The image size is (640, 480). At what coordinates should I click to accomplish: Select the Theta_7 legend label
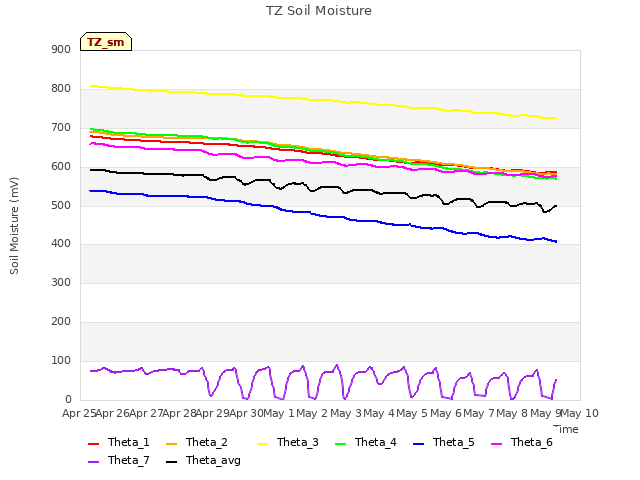(129, 460)
